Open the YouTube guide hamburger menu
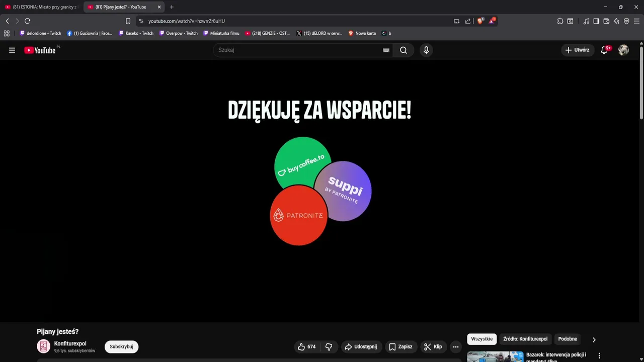 click(x=12, y=50)
